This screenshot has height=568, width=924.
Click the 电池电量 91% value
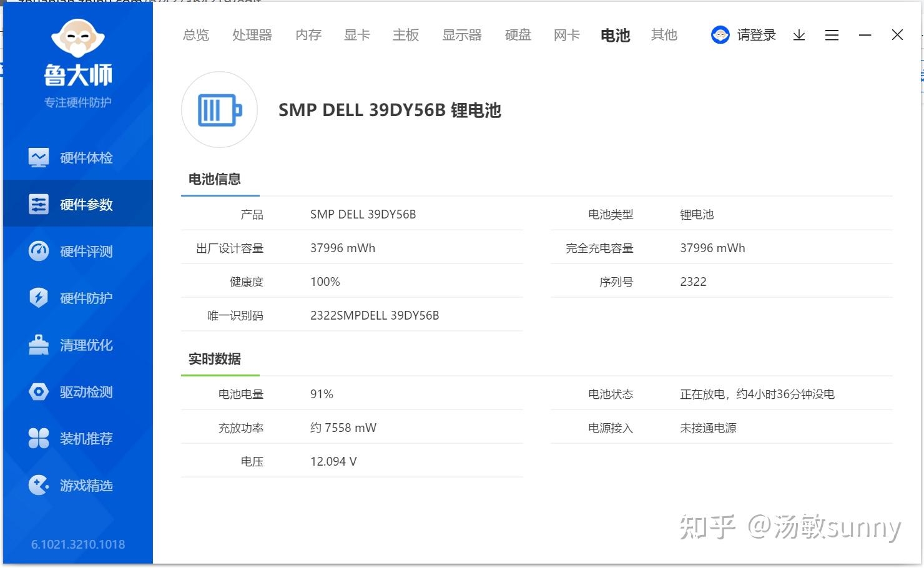pos(322,393)
